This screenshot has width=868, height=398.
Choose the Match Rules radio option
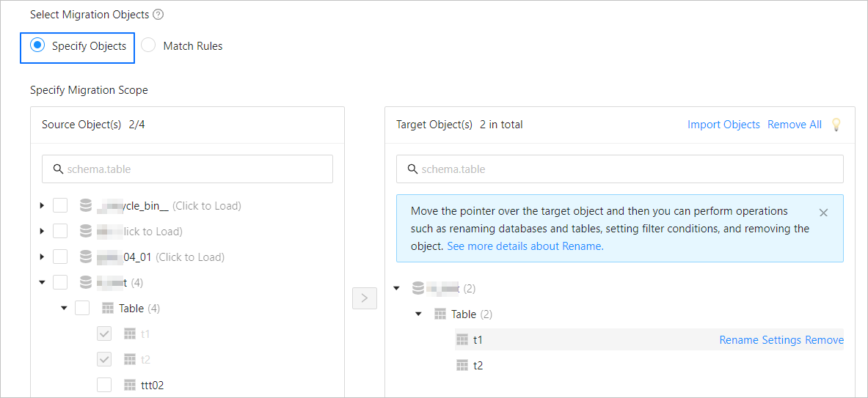coord(148,46)
